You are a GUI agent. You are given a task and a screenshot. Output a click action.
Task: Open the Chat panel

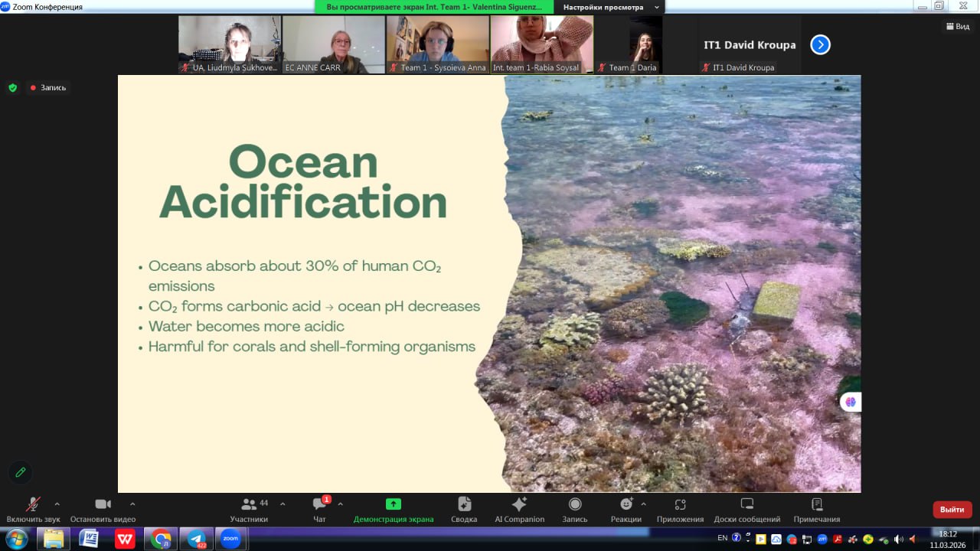320,504
